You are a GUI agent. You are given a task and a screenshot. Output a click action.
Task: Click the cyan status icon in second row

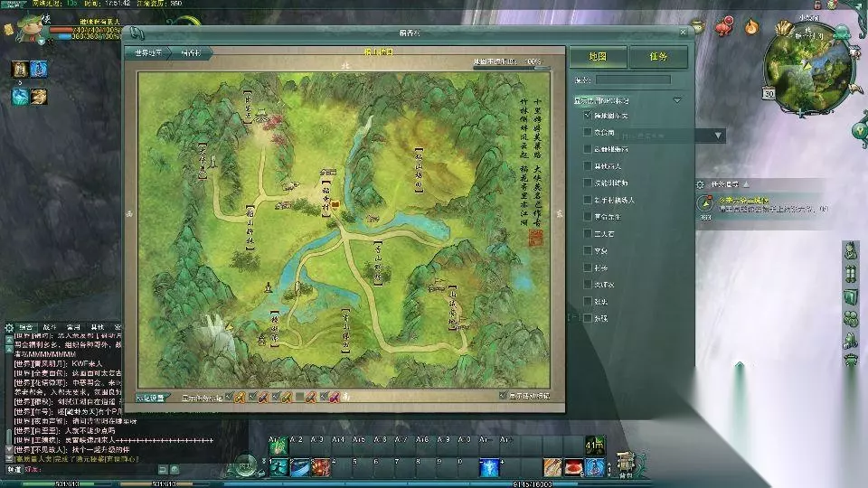point(20,97)
